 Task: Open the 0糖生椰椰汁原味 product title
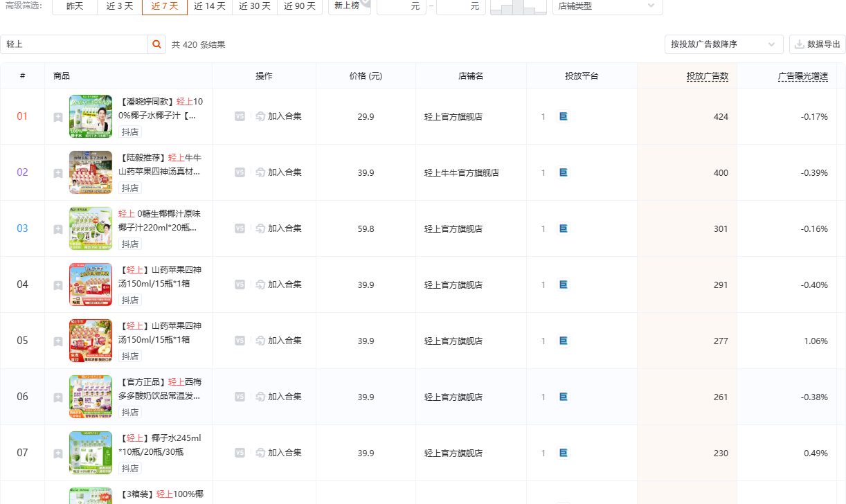coord(160,221)
